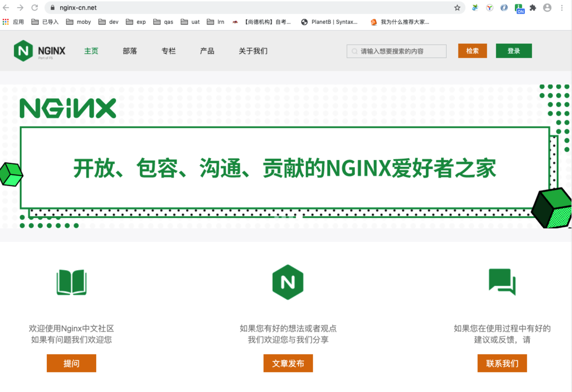Click the green chat bubbles icon
The width and height of the screenshot is (572, 392).
(502, 282)
